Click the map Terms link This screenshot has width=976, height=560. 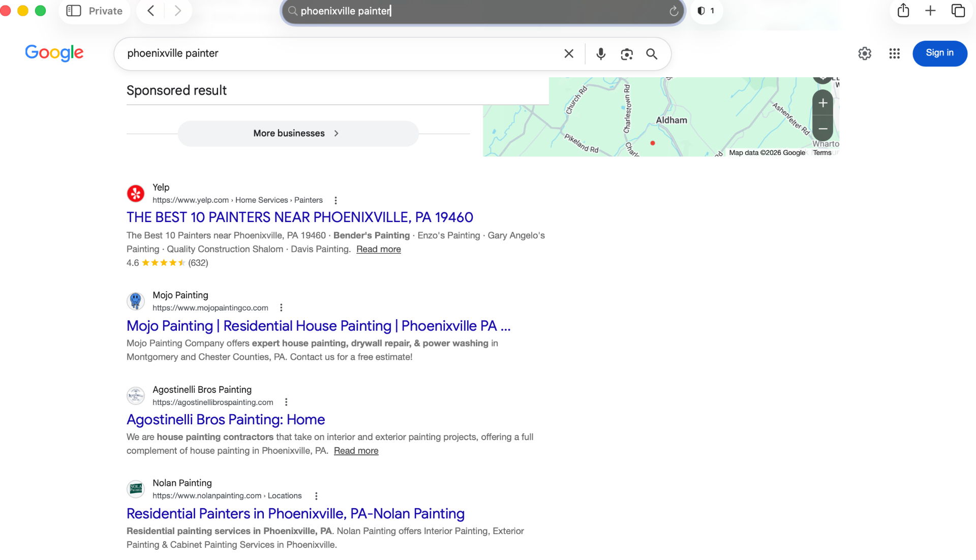coord(822,152)
